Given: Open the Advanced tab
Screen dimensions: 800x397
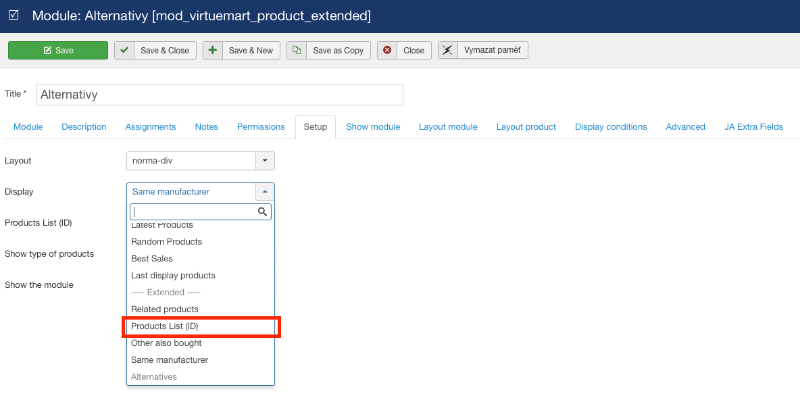Looking at the screenshot, I should (x=685, y=127).
